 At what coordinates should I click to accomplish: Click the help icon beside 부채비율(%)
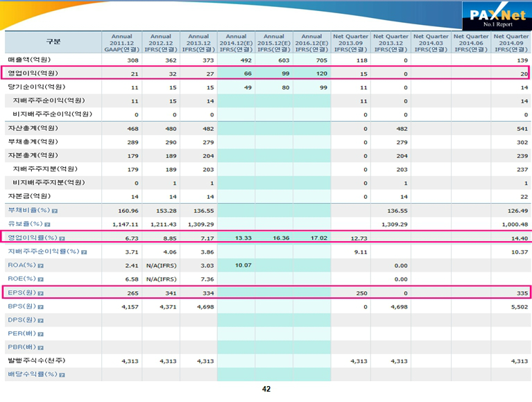point(55,210)
